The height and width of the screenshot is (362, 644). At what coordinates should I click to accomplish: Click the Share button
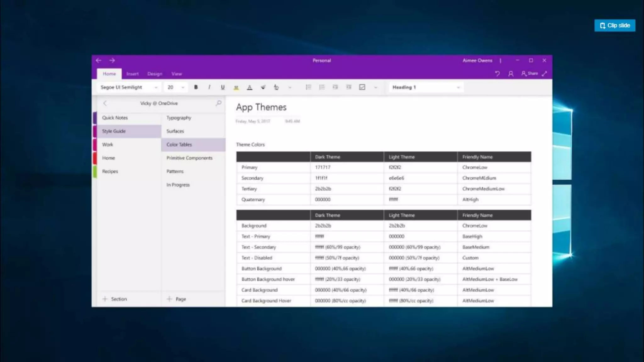click(530, 74)
